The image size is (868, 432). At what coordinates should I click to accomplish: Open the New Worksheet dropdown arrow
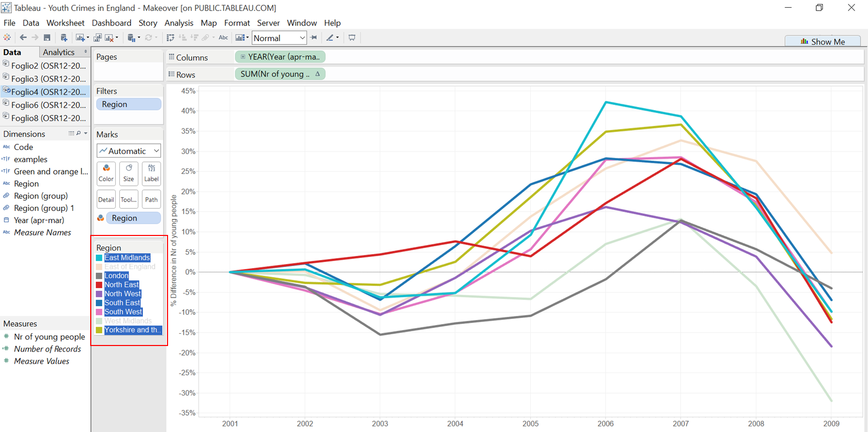coord(88,37)
